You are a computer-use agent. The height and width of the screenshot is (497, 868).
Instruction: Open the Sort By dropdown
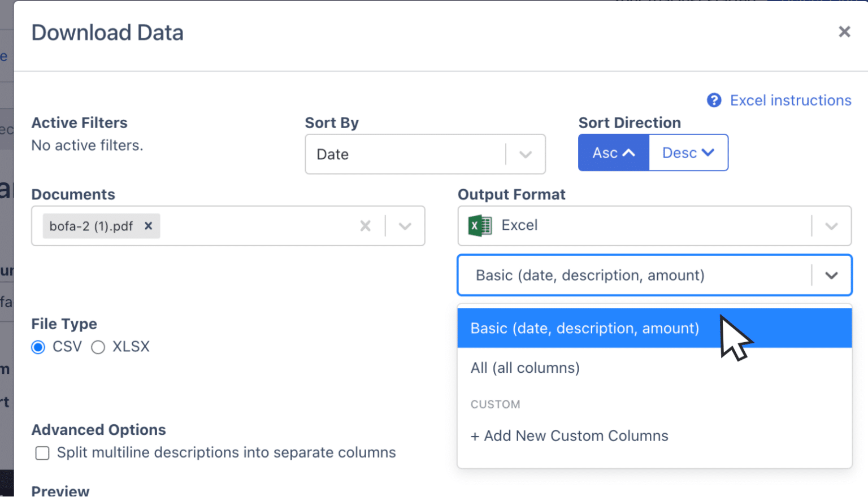(x=526, y=154)
